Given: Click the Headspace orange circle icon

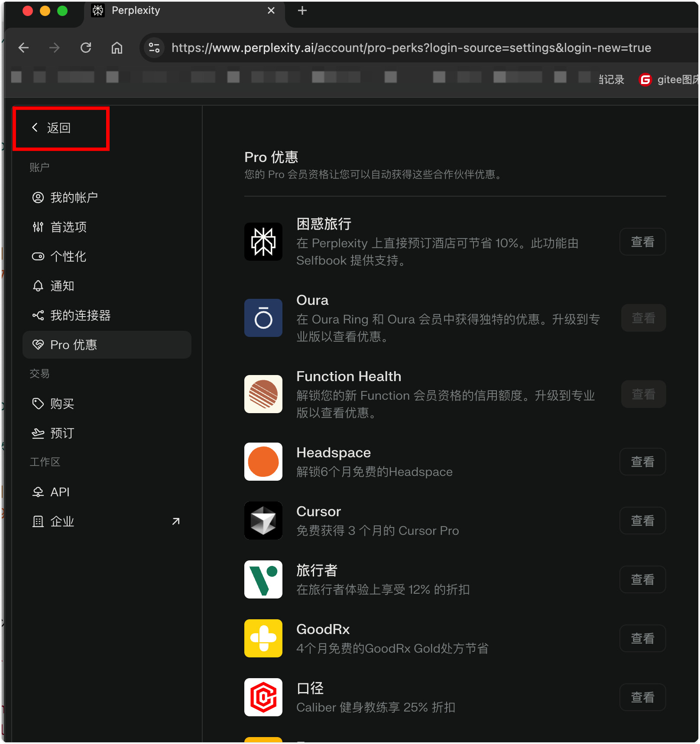Looking at the screenshot, I should click(263, 462).
